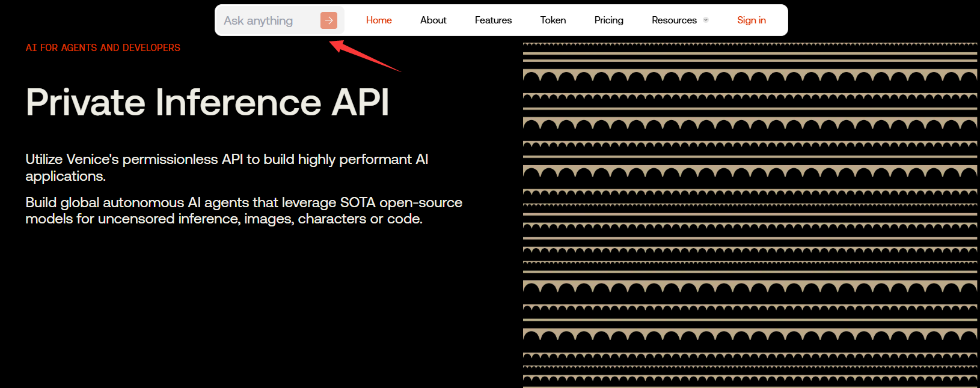This screenshot has width=980, height=388.
Task: Go to the About page
Action: tap(433, 20)
